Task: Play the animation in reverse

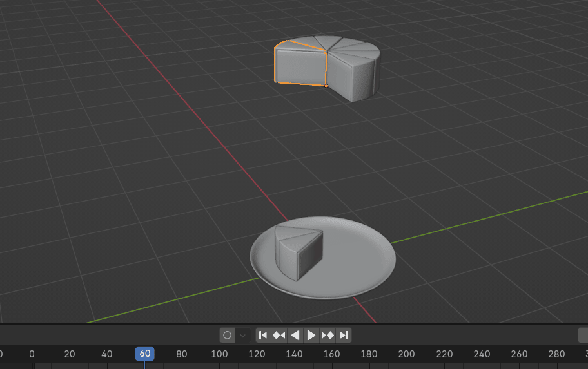Action: [295, 335]
